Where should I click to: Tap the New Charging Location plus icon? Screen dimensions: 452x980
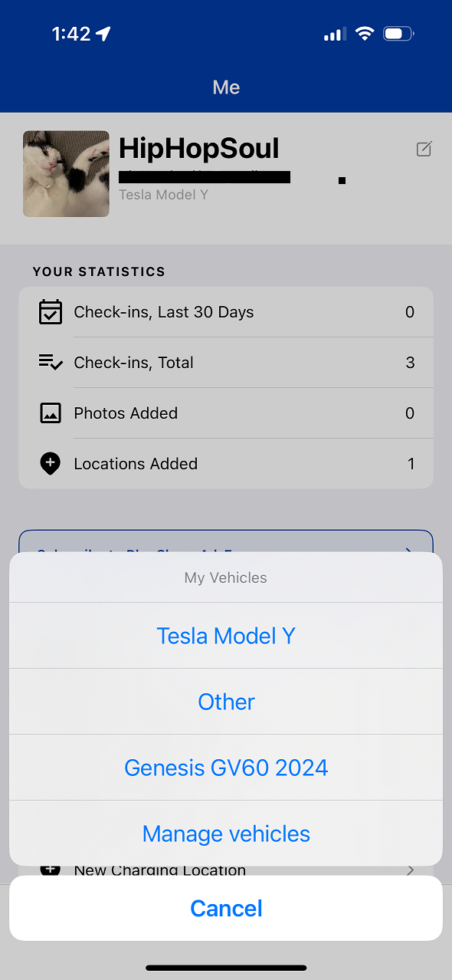pos(51,870)
